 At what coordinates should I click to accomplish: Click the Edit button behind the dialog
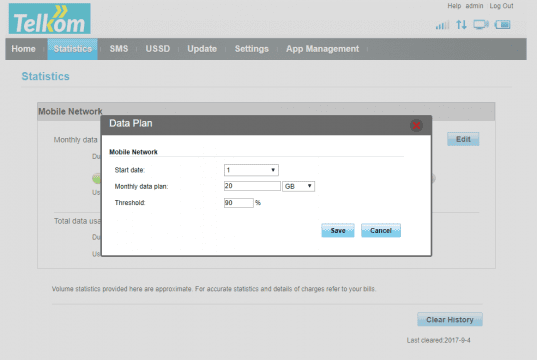pyautogui.click(x=463, y=139)
